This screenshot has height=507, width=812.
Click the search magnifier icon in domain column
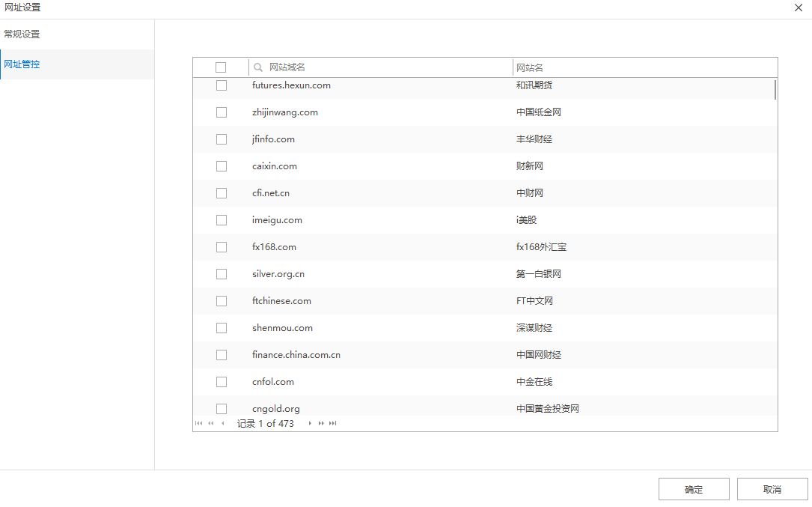point(258,67)
